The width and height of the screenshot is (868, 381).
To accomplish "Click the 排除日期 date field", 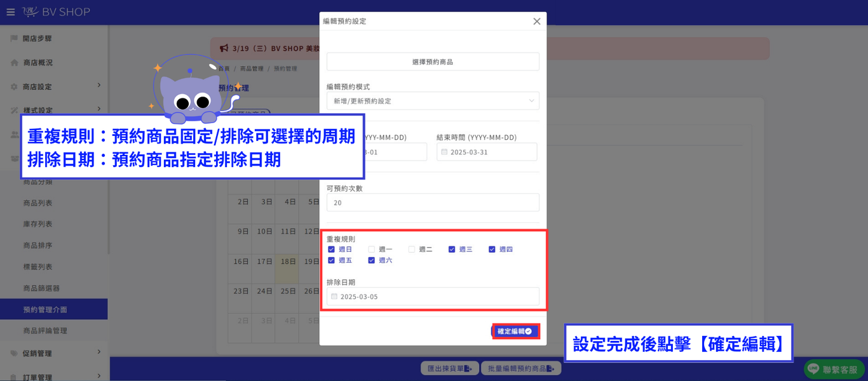I will click(433, 297).
